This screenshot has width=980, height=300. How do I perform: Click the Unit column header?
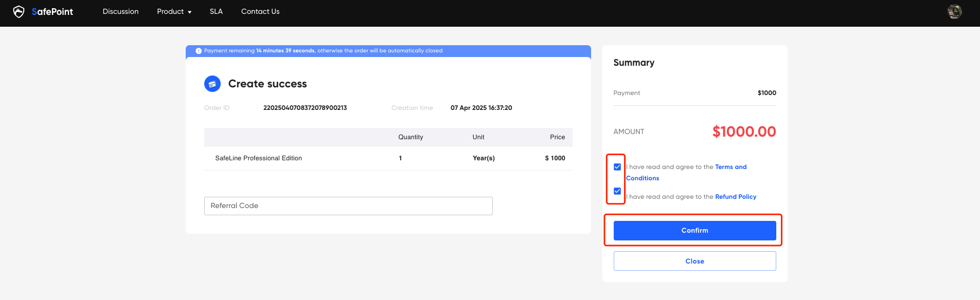pos(478,137)
